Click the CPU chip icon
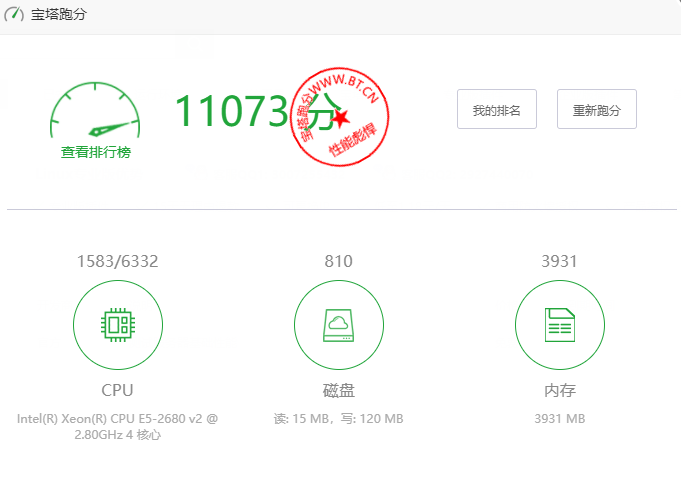The height and width of the screenshot is (480, 681). coord(117,324)
